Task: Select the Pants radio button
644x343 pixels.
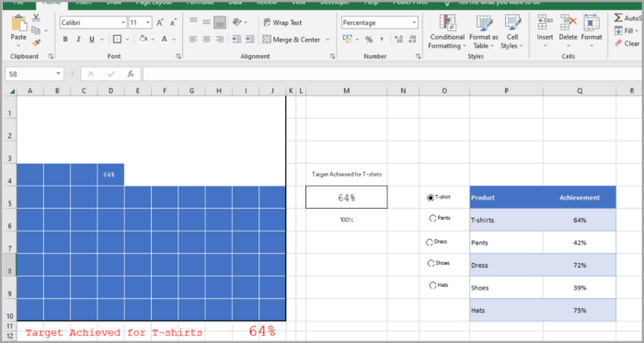Action: 432,218
